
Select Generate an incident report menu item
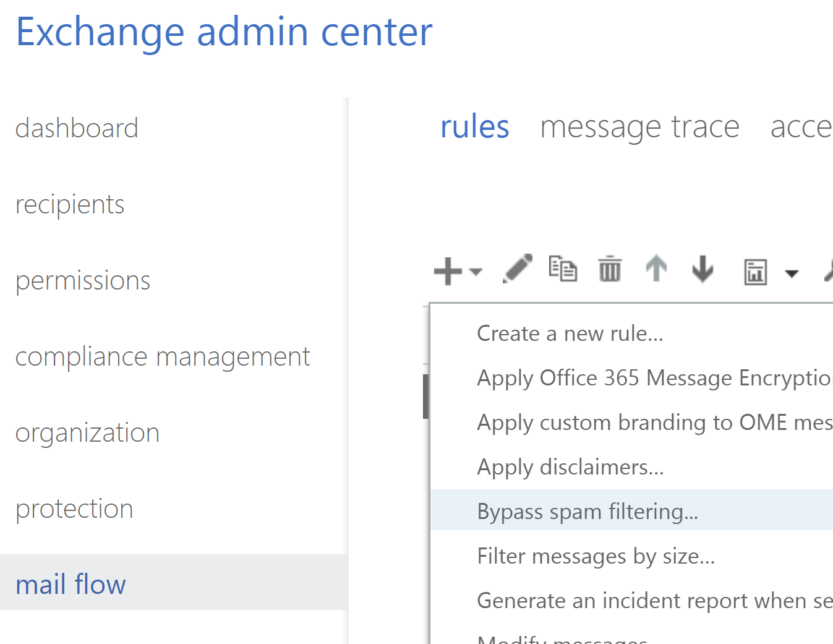click(631, 601)
